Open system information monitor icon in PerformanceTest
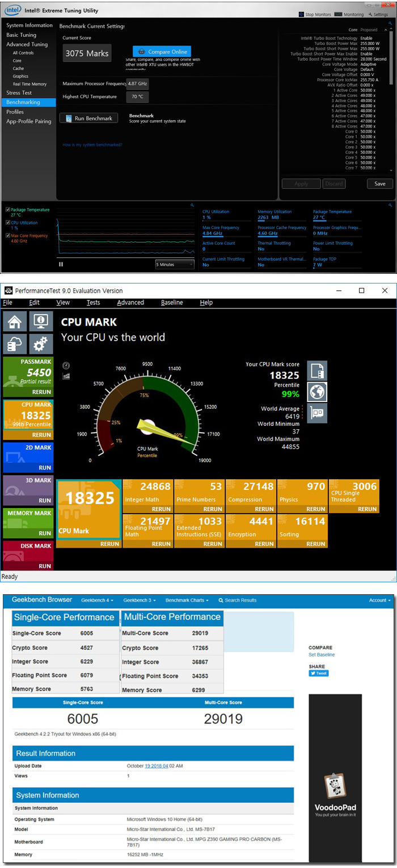This screenshot has height=868, width=397. (x=41, y=321)
